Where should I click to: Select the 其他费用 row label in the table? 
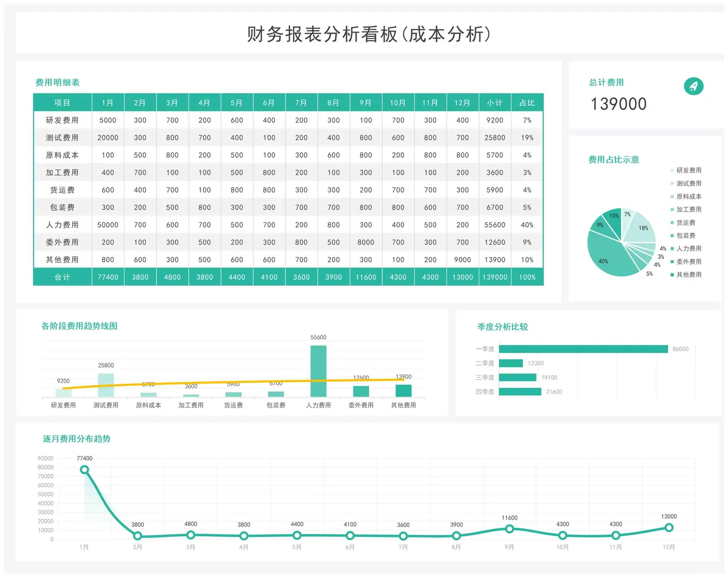(x=63, y=260)
